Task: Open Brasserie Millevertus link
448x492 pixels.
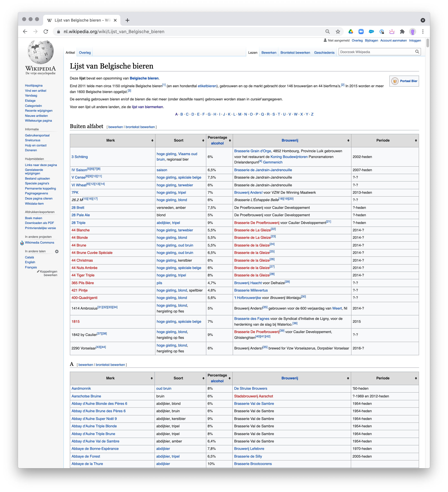Action: [x=251, y=290]
